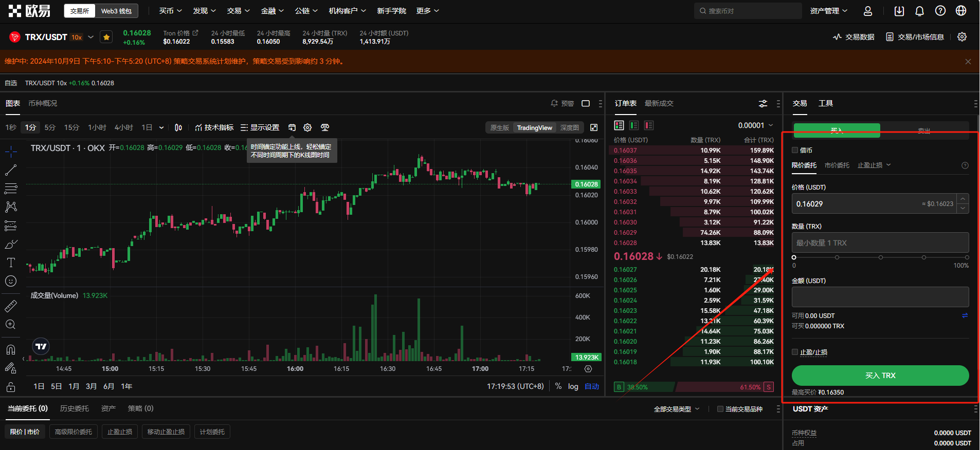Select the brush drawing tool

tap(11, 244)
